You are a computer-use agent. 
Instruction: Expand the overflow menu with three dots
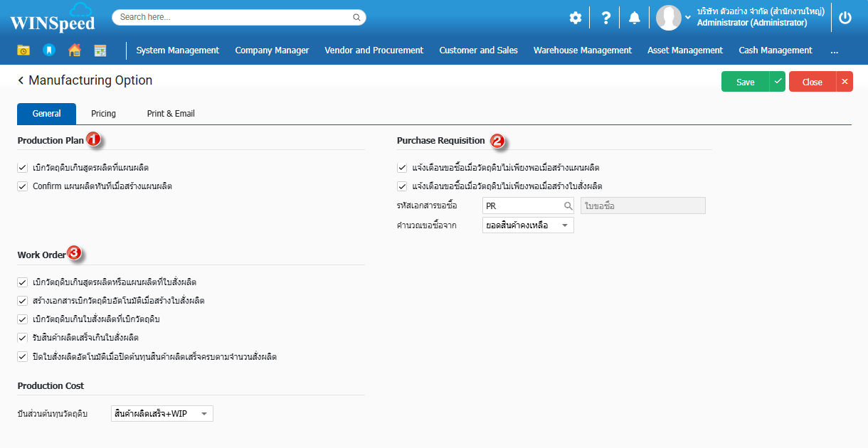point(834,50)
